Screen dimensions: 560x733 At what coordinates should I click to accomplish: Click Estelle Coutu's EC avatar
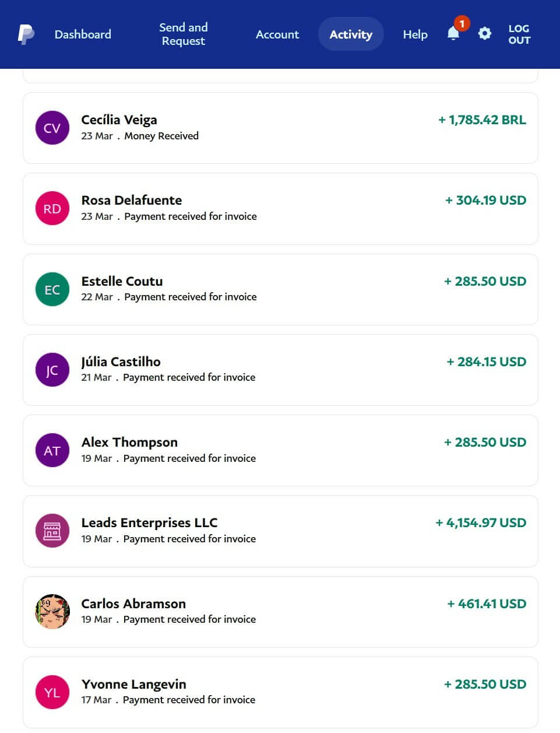coord(52,289)
